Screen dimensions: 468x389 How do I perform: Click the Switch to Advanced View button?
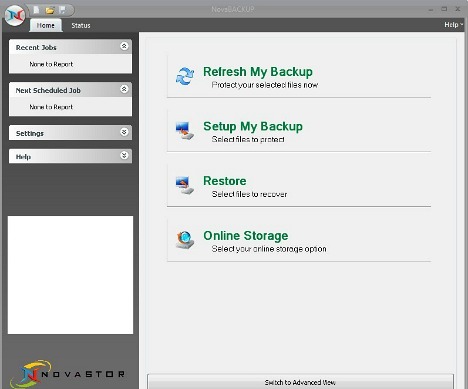click(300, 382)
